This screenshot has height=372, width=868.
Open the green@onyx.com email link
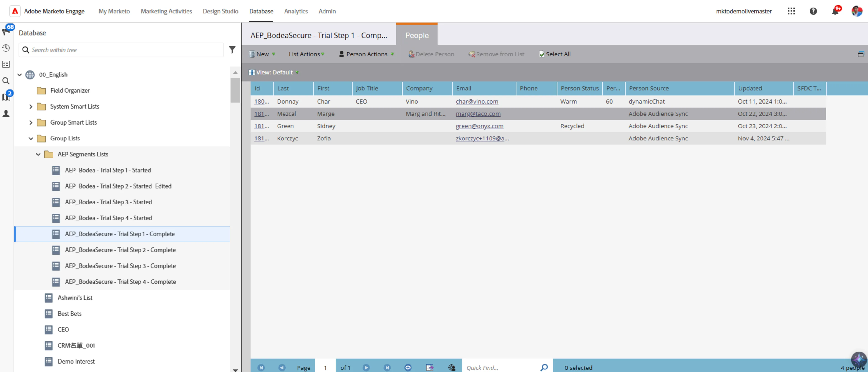tap(479, 126)
